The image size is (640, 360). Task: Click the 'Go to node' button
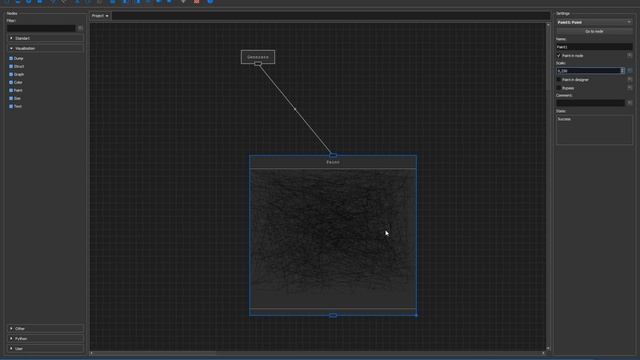pyautogui.click(x=594, y=31)
